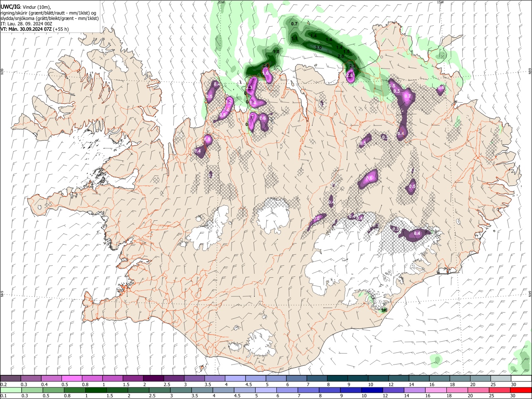Select the dark teal 9–10 swatch in the upper legend
Image resolution: width=532 pixels, height=399 pixels.
pyautogui.click(x=357, y=378)
